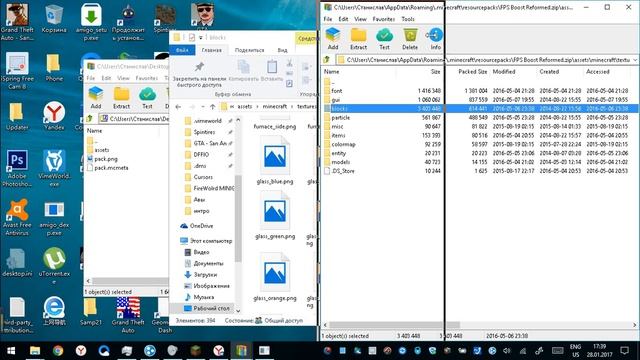The width and height of the screenshot is (640, 360).
Task: Select assets folder in Desktop 7-Zip window
Action: (x=102, y=150)
